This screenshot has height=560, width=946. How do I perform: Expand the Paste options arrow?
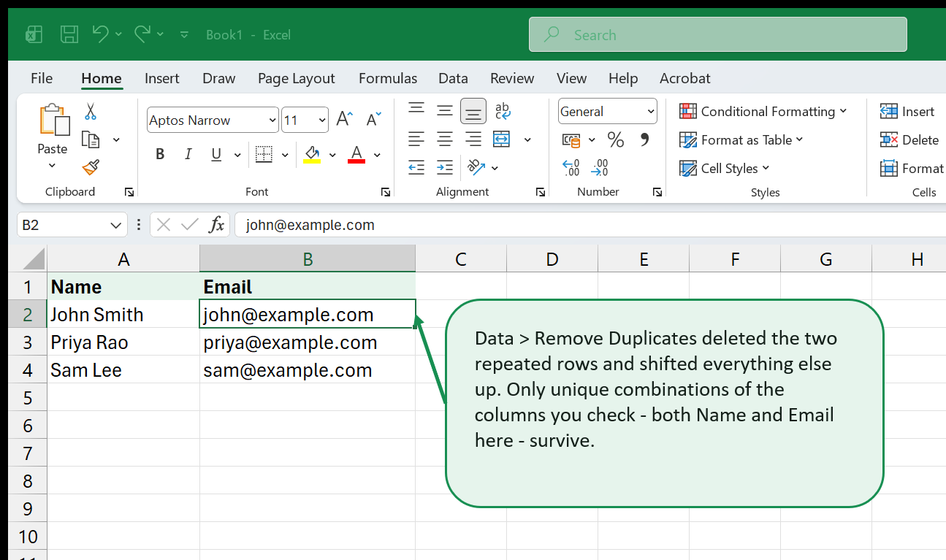pyautogui.click(x=53, y=166)
